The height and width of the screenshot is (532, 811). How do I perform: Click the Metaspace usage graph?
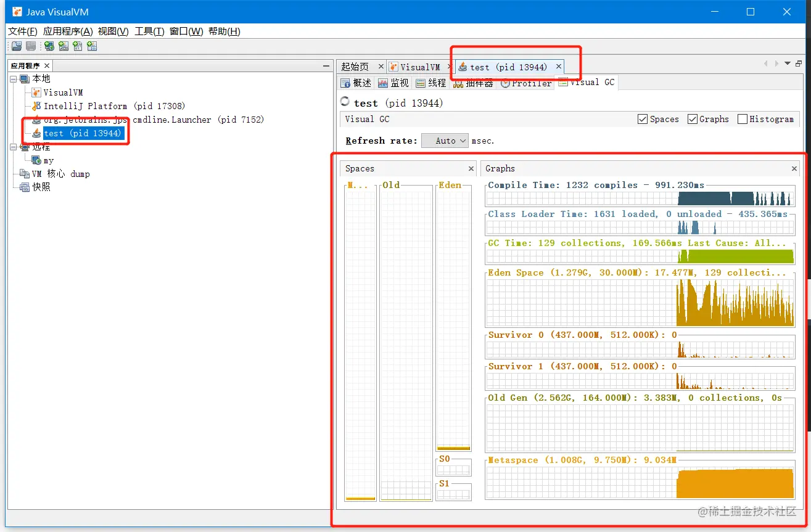click(640, 482)
